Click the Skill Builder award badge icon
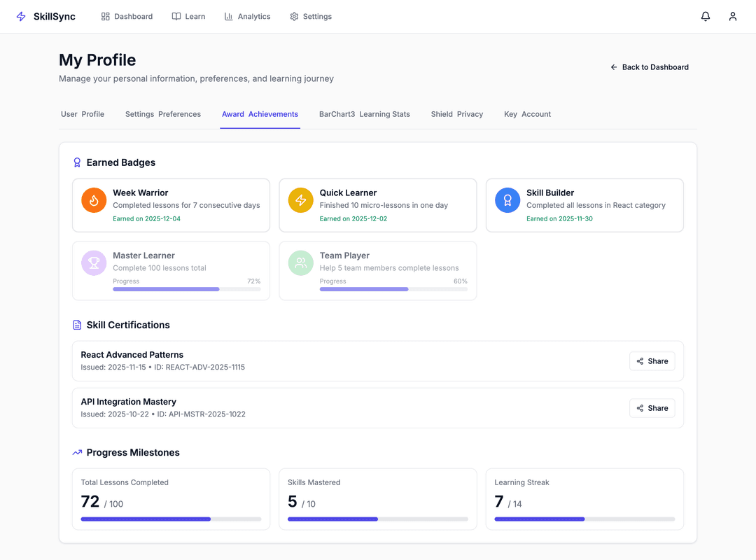The height and width of the screenshot is (560, 756). tap(507, 200)
